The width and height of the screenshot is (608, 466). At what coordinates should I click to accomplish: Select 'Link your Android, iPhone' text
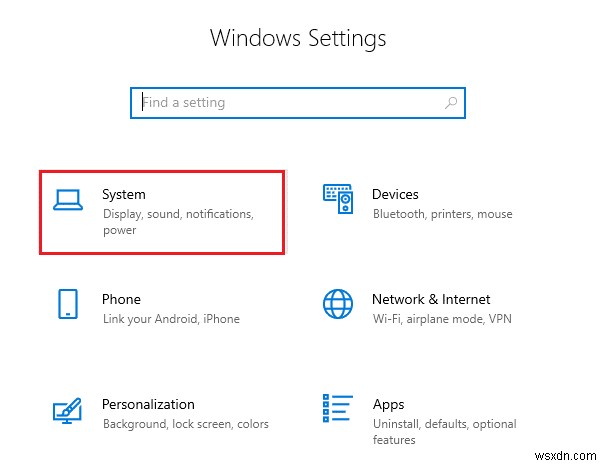171,319
